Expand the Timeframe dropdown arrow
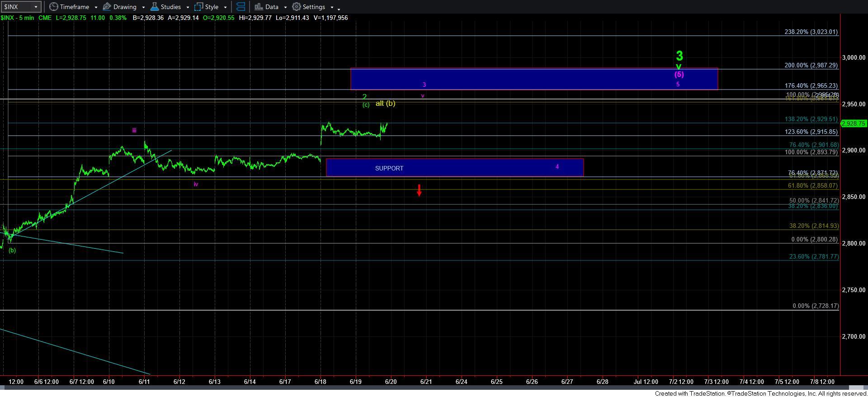Image resolution: width=868 pixels, height=397 pixels. (x=96, y=7)
